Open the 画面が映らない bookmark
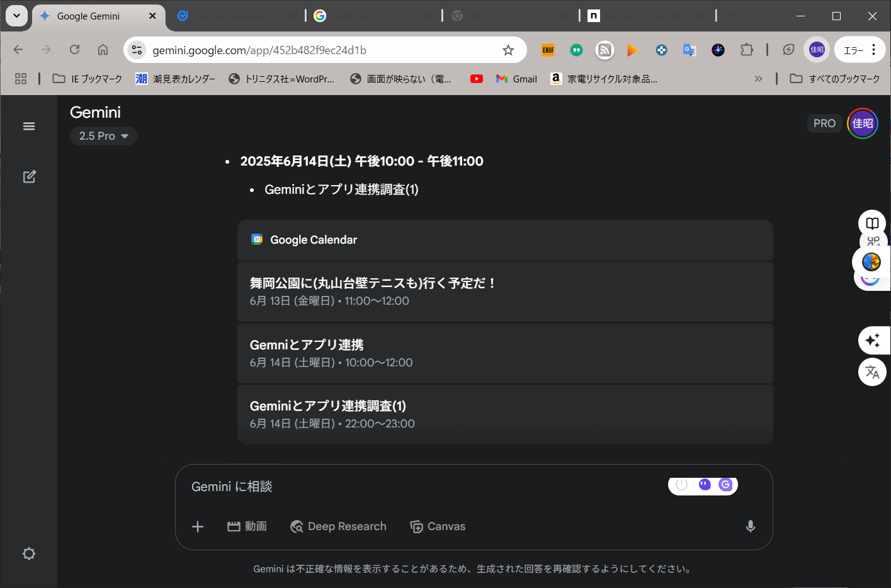The width and height of the screenshot is (891, 588). (x=401, y=79)
